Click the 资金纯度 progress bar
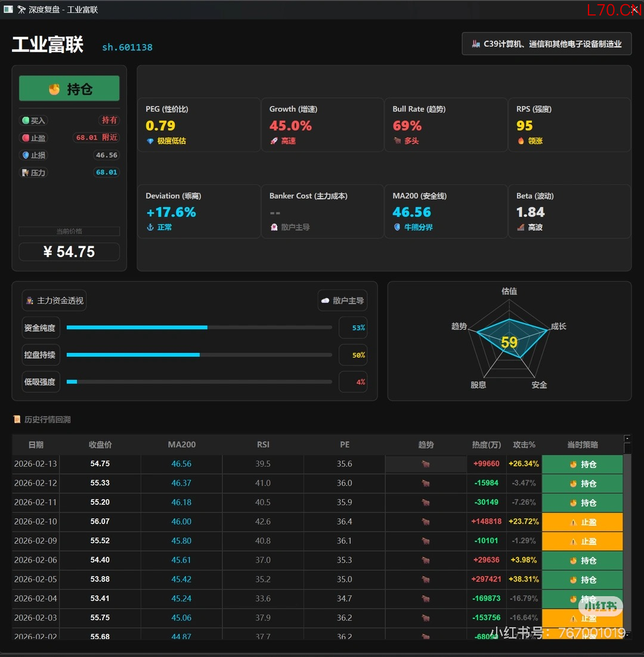The image size is (644, 657). point(199,327)
